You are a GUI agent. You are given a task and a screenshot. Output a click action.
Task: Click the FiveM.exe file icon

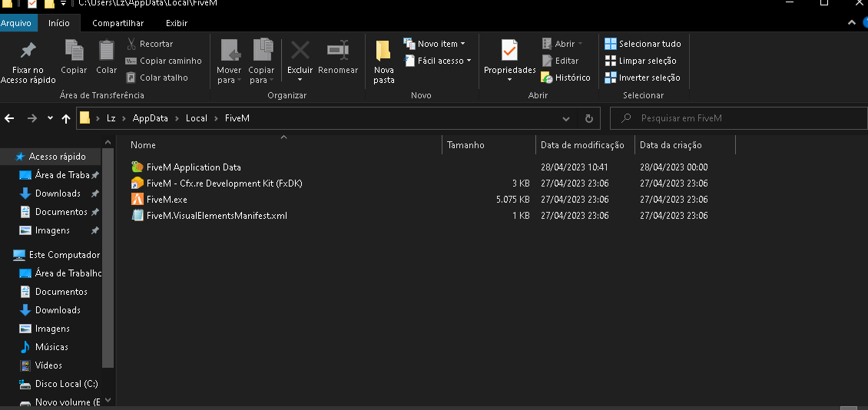[x=137, y=200]
